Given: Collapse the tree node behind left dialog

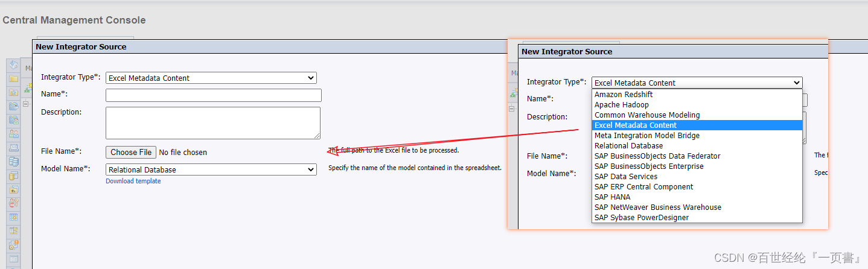Looking at the screenshot, I should [26, 104].
